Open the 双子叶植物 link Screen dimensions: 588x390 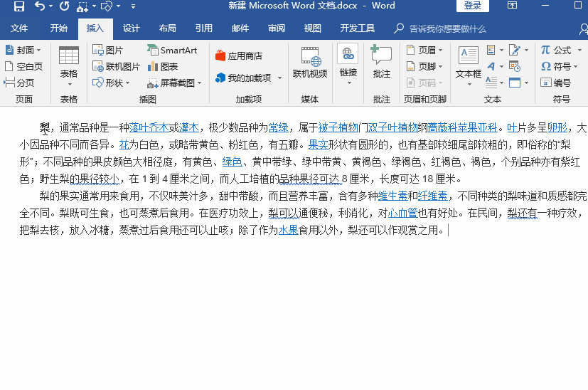392,127
